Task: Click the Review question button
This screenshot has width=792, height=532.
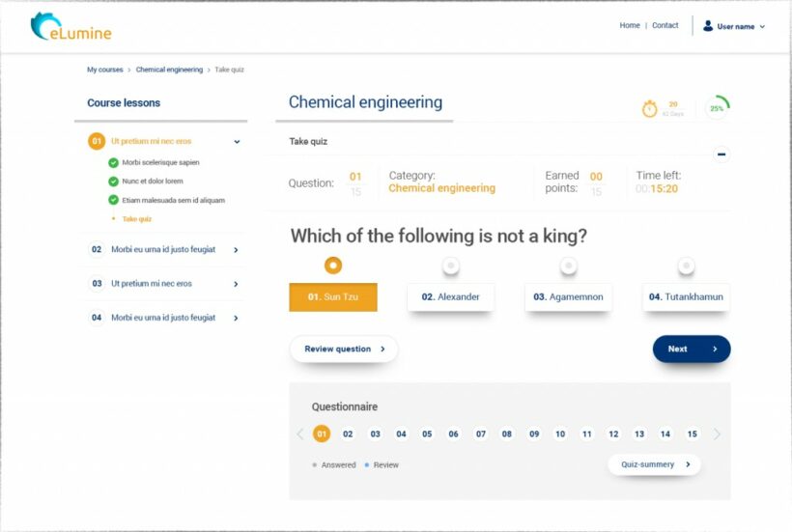Action: [x=344, y=349]
